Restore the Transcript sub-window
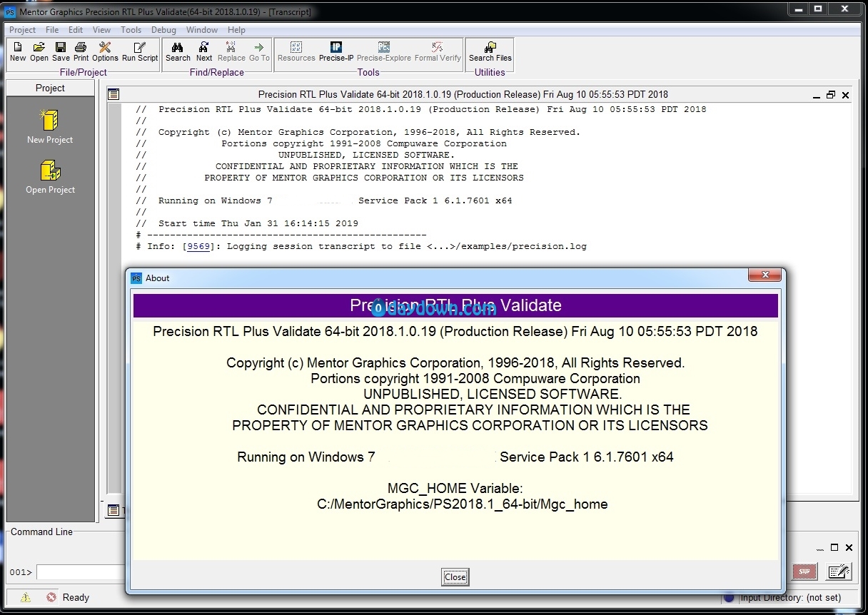Image resolution: width=868 pixels, height=615 pixels. pyautogui.click(x=831, y=95)
